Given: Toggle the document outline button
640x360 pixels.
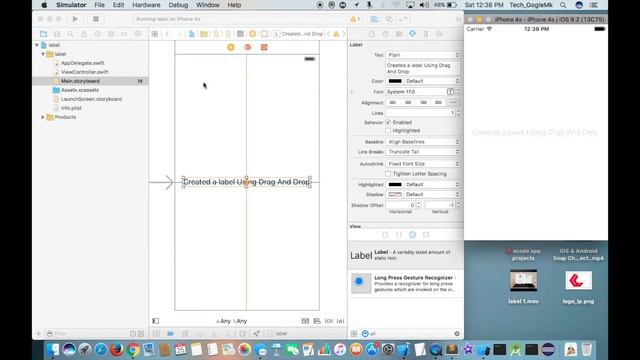Looking at the screenshot, I should (156, 321).
